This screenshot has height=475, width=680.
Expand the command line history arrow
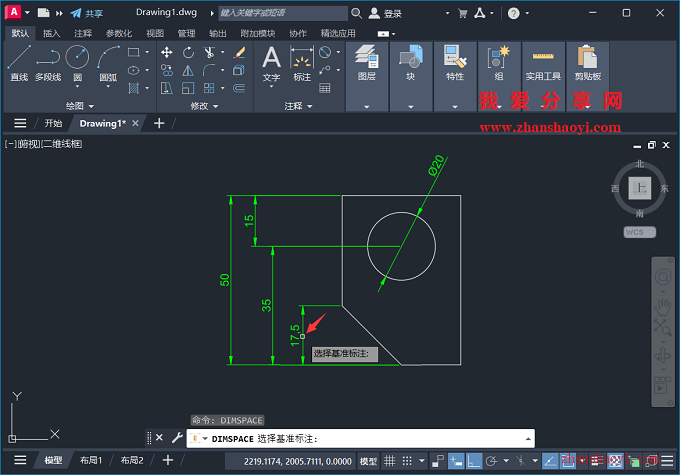528,439
